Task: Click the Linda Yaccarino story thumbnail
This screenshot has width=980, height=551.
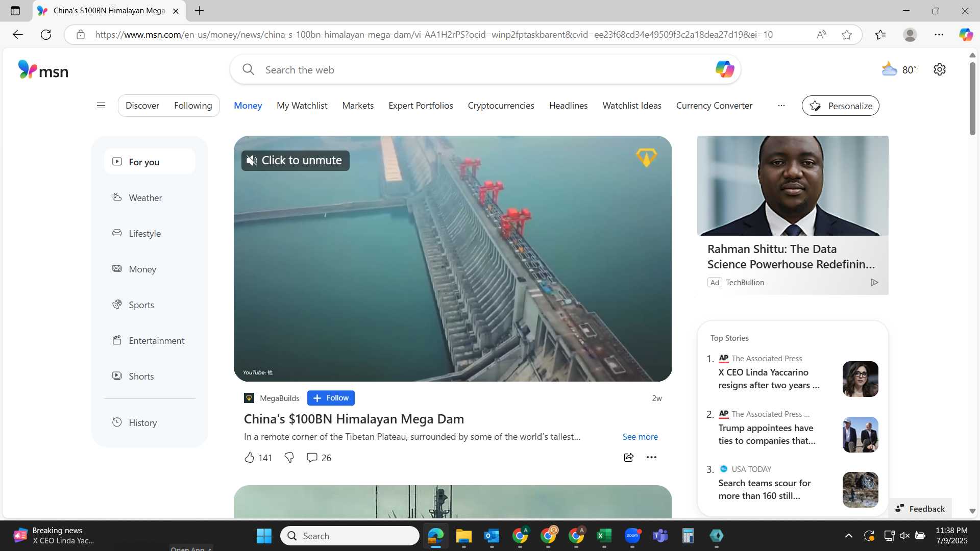Action: coord(860,379)
